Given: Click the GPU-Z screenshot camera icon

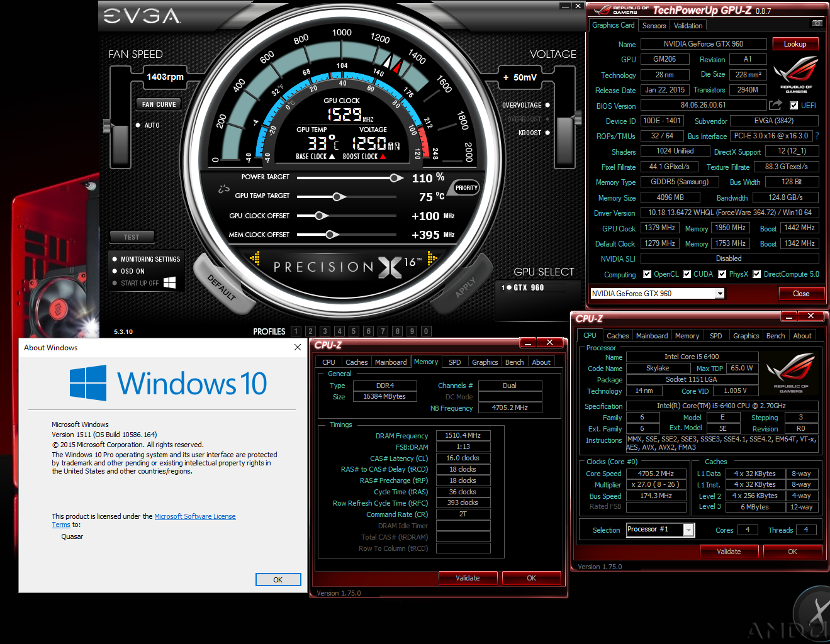Looking at the screenshot, I should [x=817, y=23].
